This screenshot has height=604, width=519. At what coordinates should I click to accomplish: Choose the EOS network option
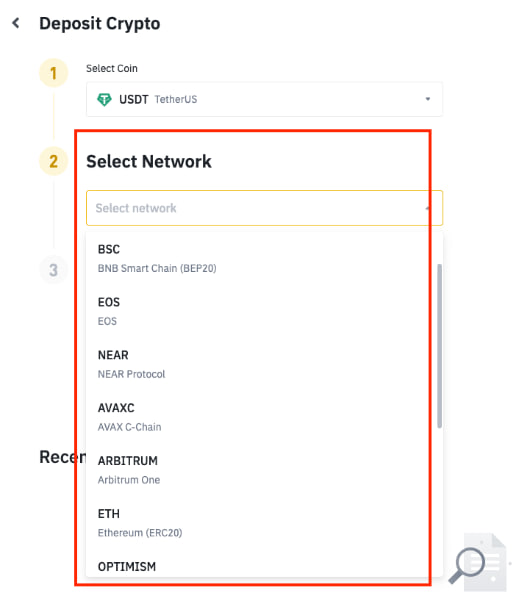click(x=262, y=311)
